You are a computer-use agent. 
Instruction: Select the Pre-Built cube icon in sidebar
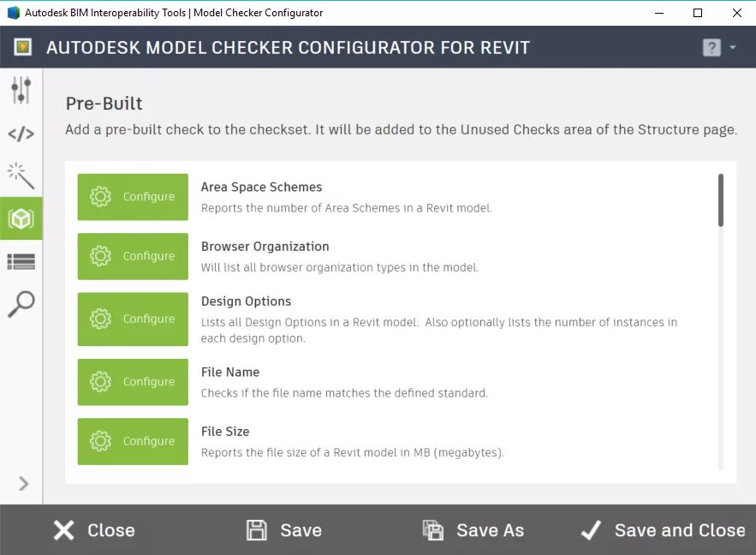(21, 218)
